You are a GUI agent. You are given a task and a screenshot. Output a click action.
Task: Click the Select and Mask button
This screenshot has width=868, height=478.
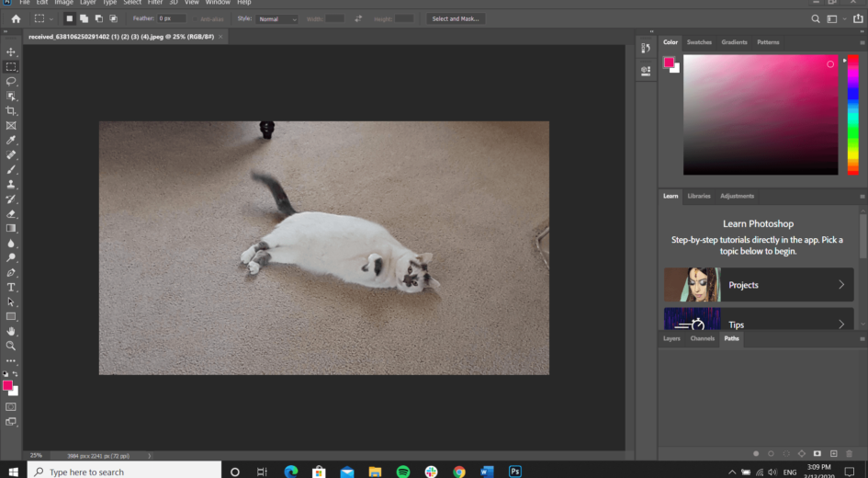(455, 18)
